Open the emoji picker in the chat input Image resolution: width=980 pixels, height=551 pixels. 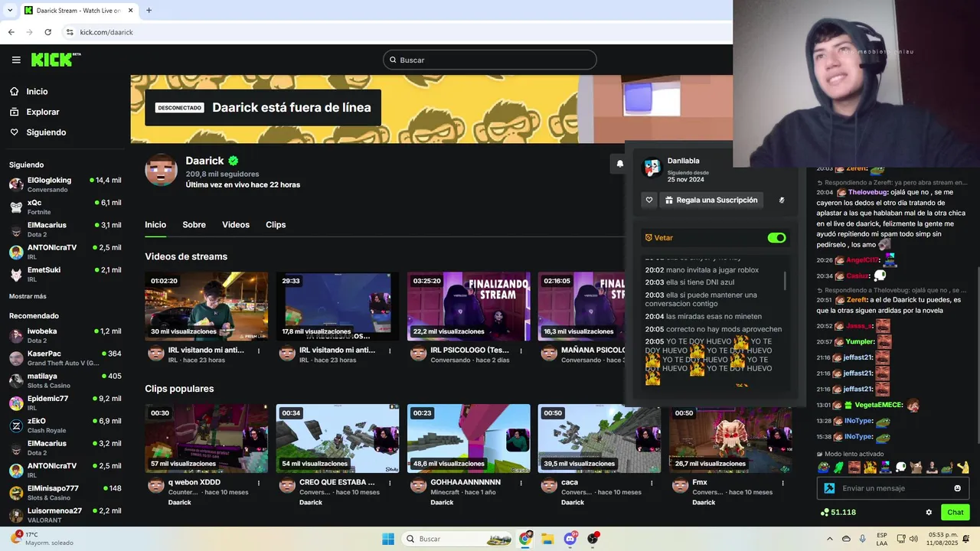957,488
